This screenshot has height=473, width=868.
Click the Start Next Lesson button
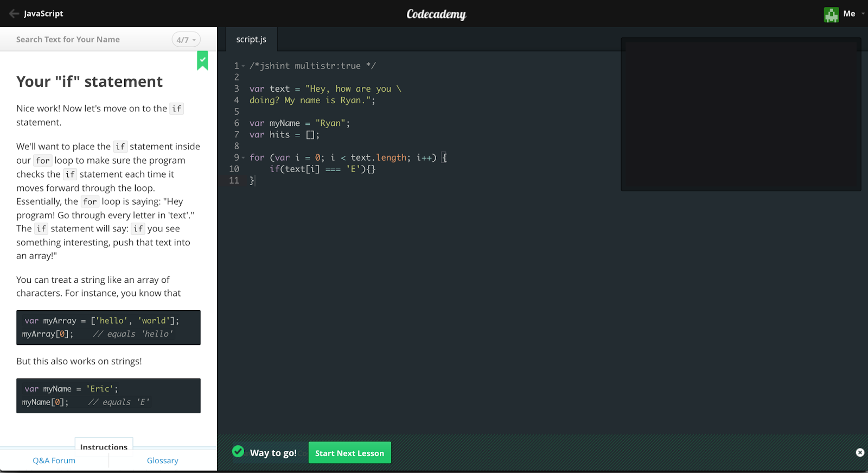[349, 453]
